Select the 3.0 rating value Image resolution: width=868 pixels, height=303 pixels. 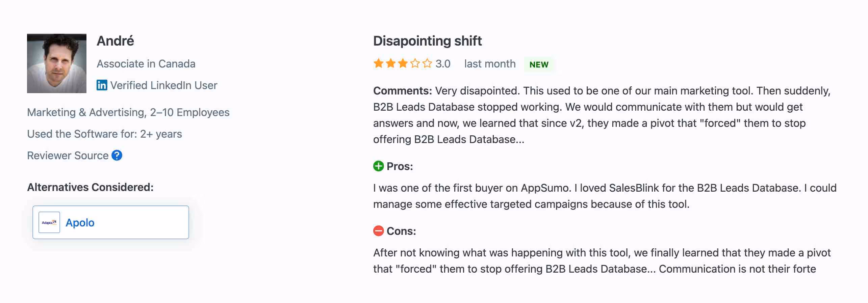(x=443, y=64)
